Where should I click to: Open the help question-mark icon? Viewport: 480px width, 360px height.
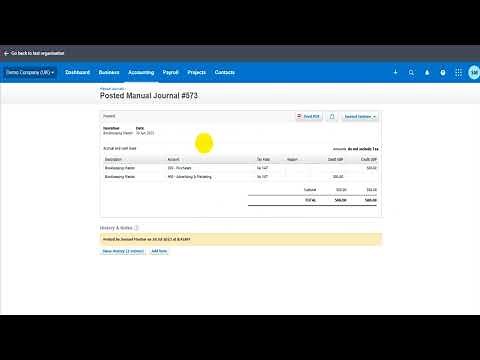pyautogui.click(x=443, y=72)
